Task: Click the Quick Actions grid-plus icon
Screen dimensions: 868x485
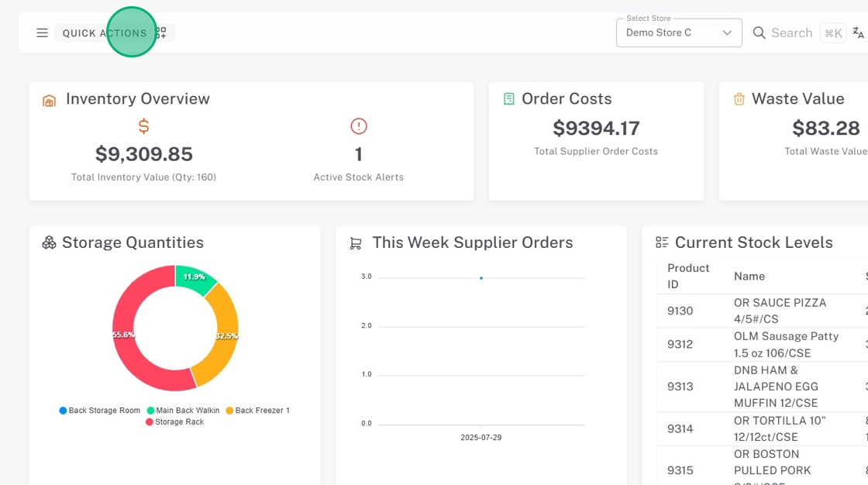Action: coord(161,33)
